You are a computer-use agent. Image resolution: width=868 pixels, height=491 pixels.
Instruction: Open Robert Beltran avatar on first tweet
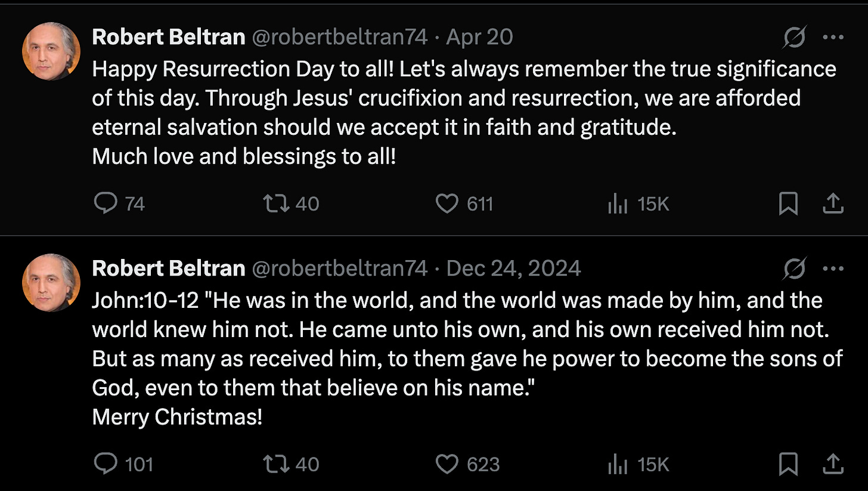(51, 51)
